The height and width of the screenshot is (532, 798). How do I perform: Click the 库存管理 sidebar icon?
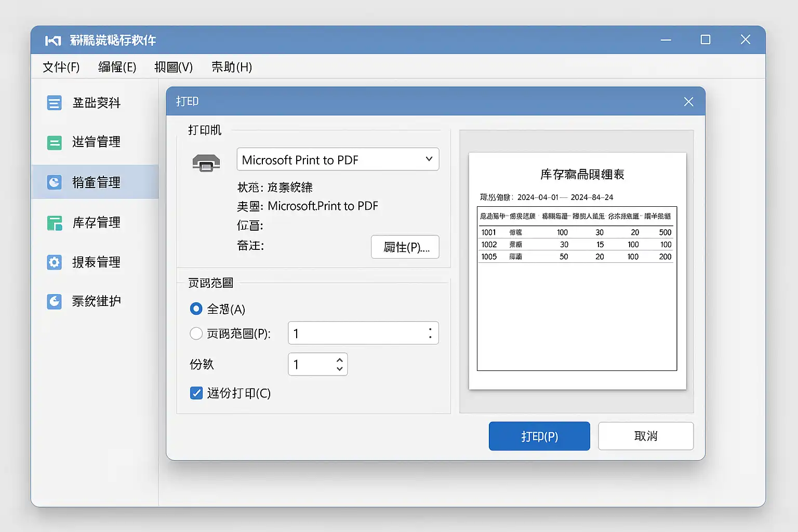click(x=54, y=223)
